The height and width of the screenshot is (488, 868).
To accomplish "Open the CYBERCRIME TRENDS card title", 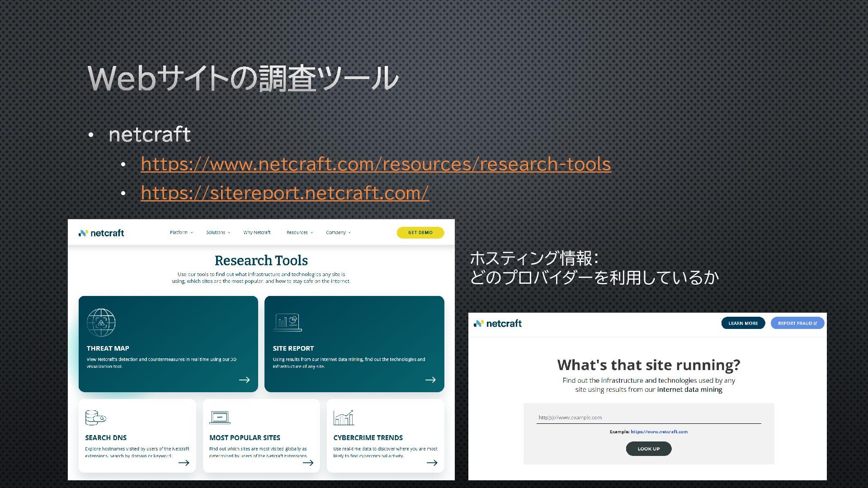I will click(368, 437).
